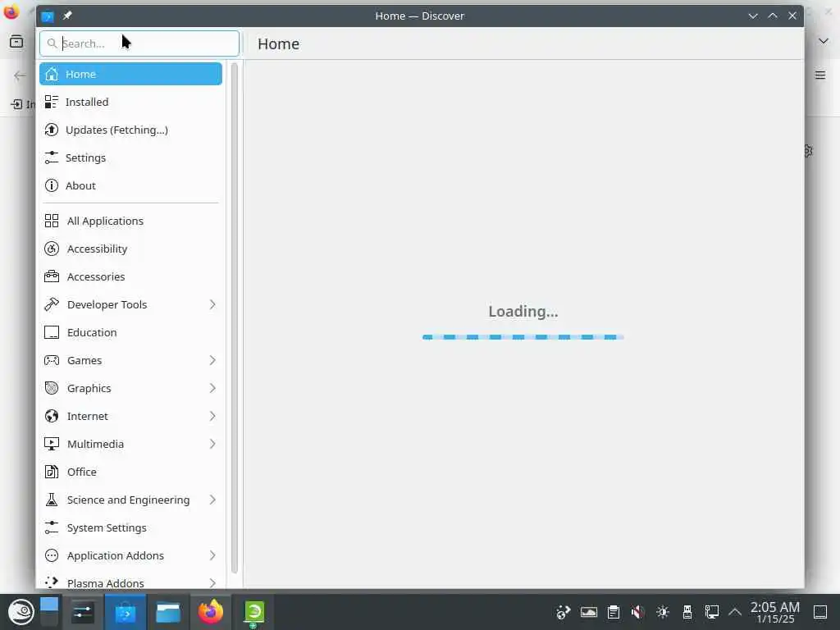Click Firefox hamburger menu behind Discover
The image size is (840, 630).
pyautogui.click(x=820, y=75)
